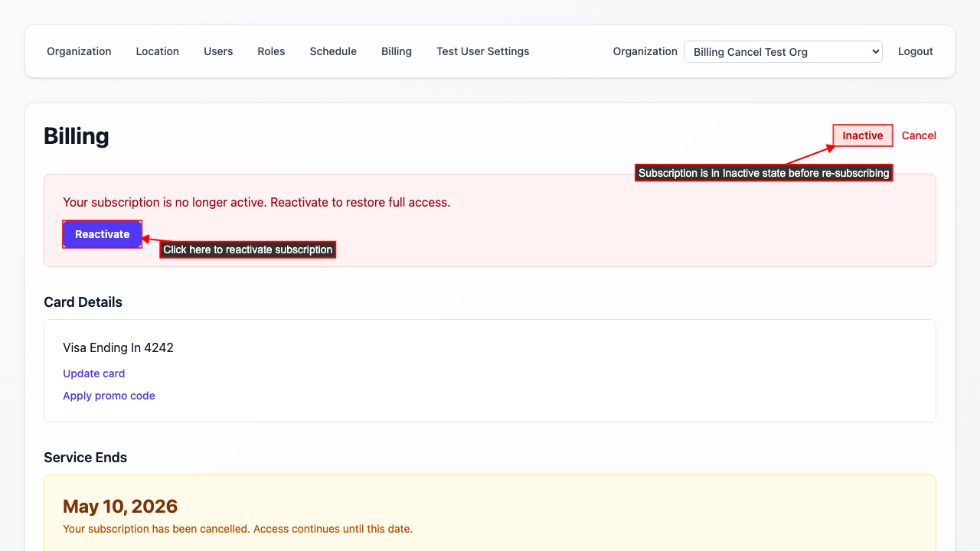
Task: Open Test User Settings
Action: click(x=482, y=51)
